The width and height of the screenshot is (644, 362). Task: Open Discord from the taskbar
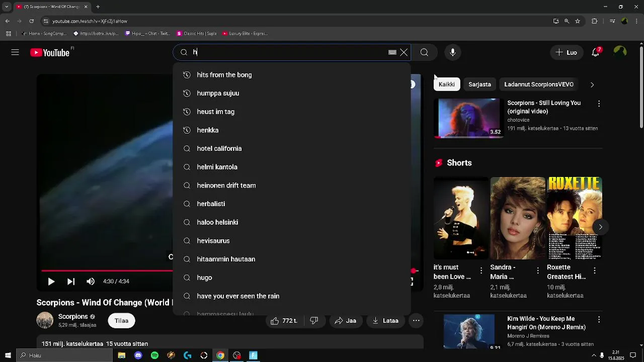tap(138, 355)
